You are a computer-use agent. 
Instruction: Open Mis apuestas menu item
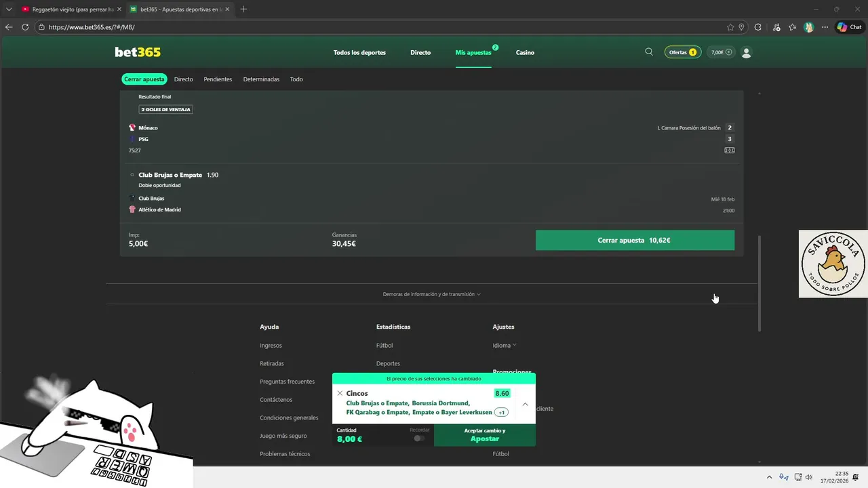[473, 52]
